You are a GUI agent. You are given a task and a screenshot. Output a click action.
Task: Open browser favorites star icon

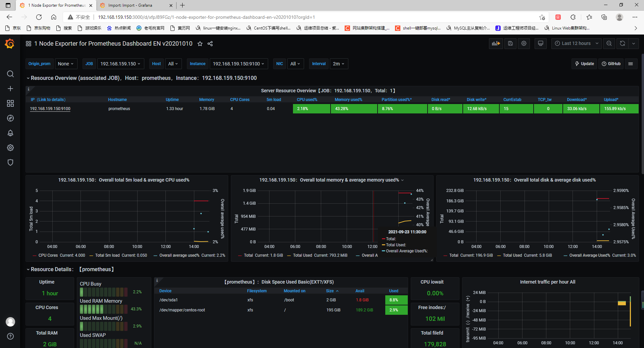pyautogui.click(x=589, y=17)
